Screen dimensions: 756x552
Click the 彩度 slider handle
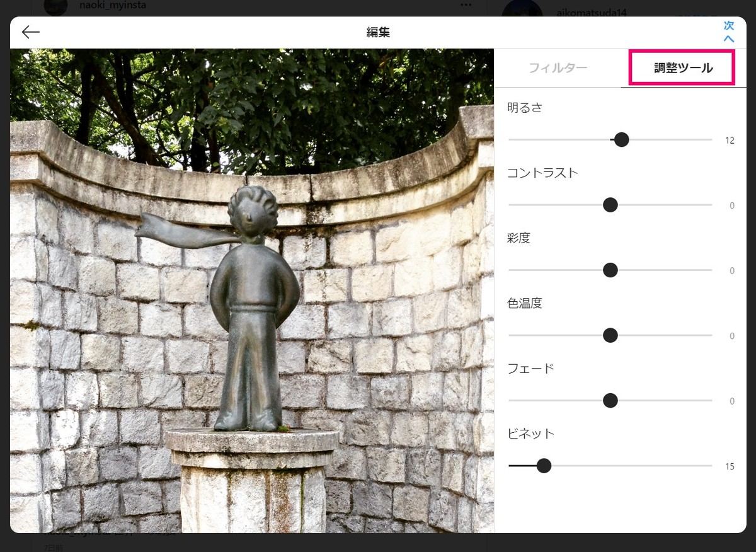click(x=610, y=270)
